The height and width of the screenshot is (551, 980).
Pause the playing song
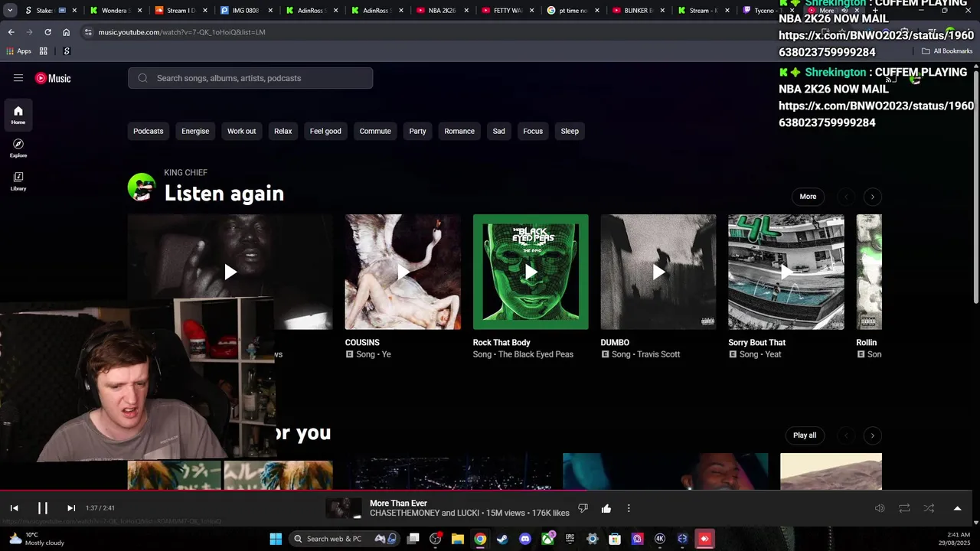point(43,508)
